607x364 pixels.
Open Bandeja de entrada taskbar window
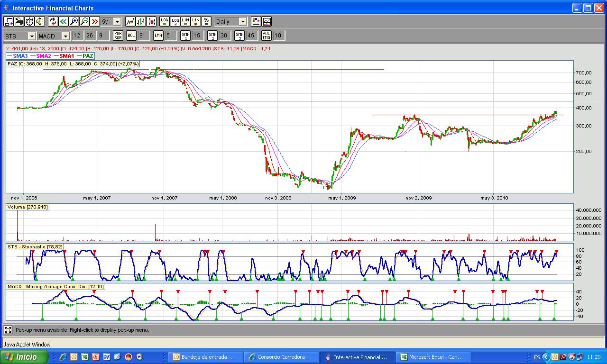pyautogui.click(x=207, y=357)
